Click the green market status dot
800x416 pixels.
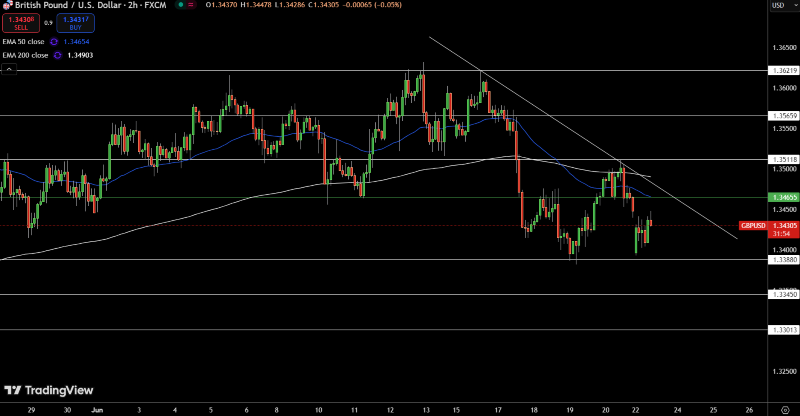181,5
